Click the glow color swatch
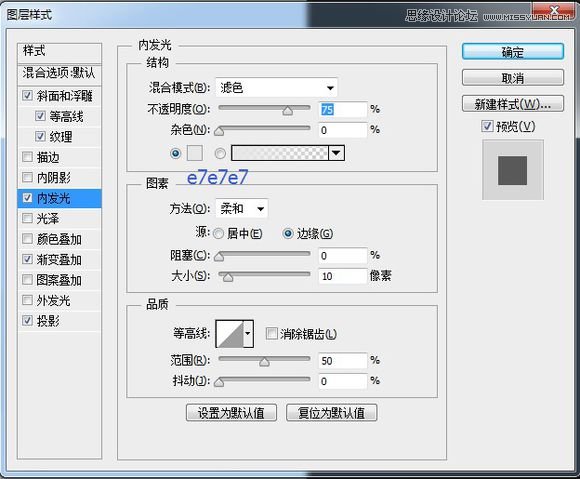 (195, 153)
